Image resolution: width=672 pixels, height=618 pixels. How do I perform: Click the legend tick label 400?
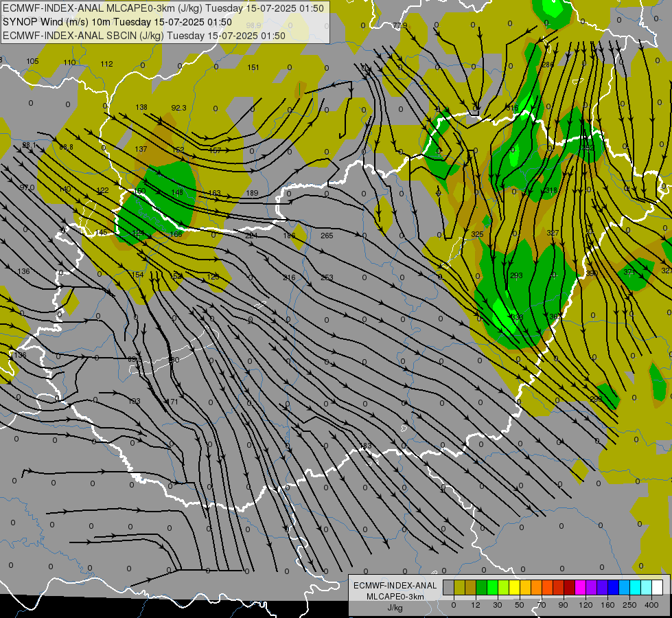651,605
